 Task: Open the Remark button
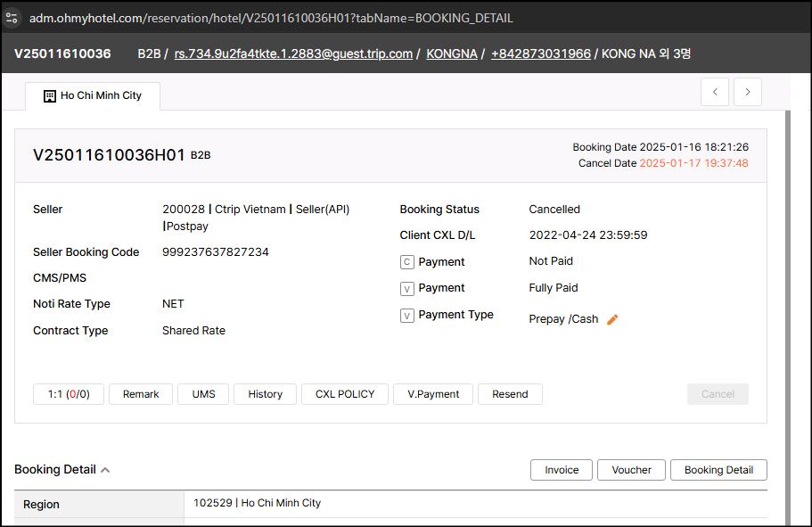tap(141, 394)
